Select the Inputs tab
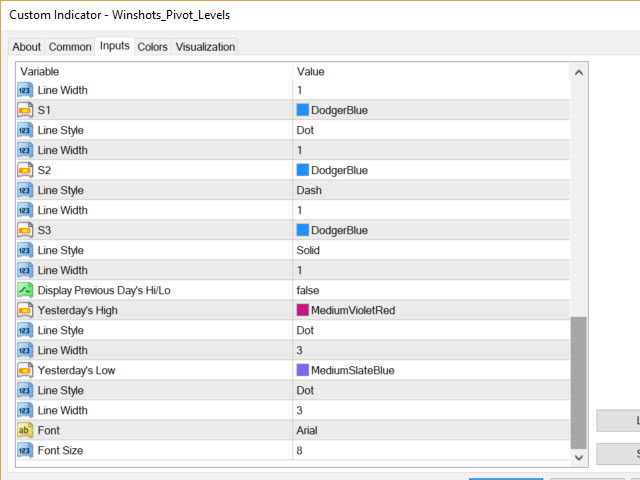Image resolution: width=640 pixels, height=480 pixels. click(115, 46)
